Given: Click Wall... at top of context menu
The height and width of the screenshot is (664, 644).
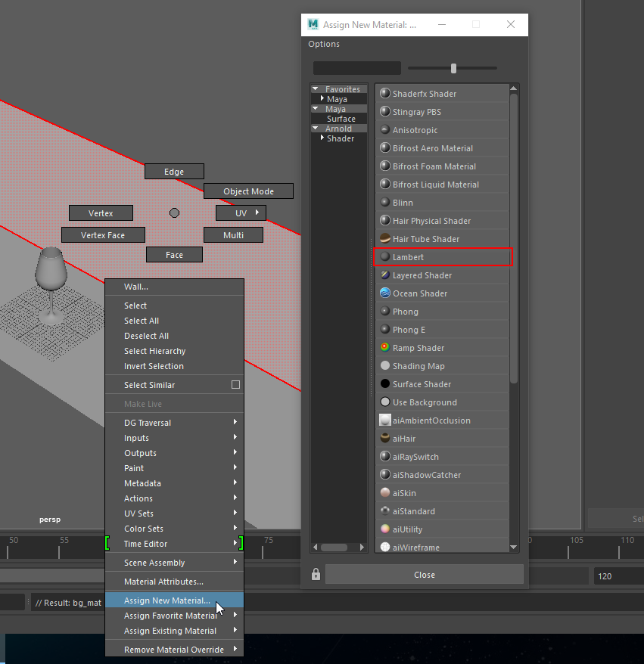Looking at the screenshot, I should tap(174, 287).
